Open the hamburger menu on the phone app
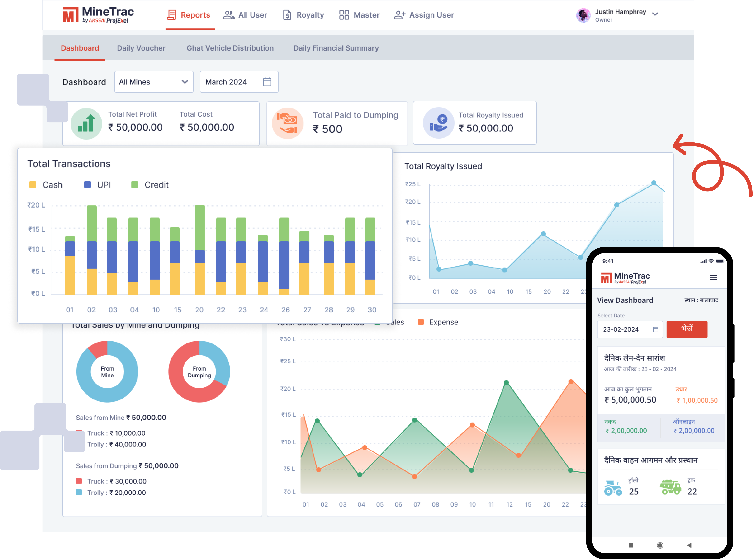Viewport: 756px width, 559px height. coord(713,277)
